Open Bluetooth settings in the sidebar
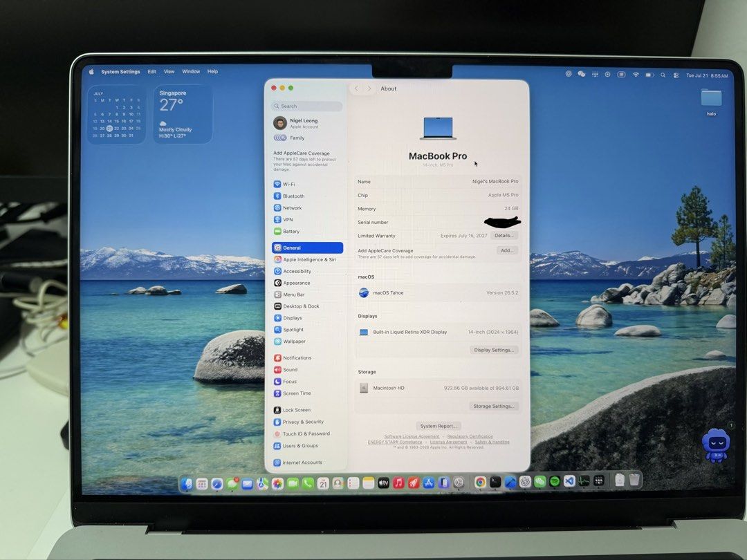This screenshot has width=747, height=560. 289,196
